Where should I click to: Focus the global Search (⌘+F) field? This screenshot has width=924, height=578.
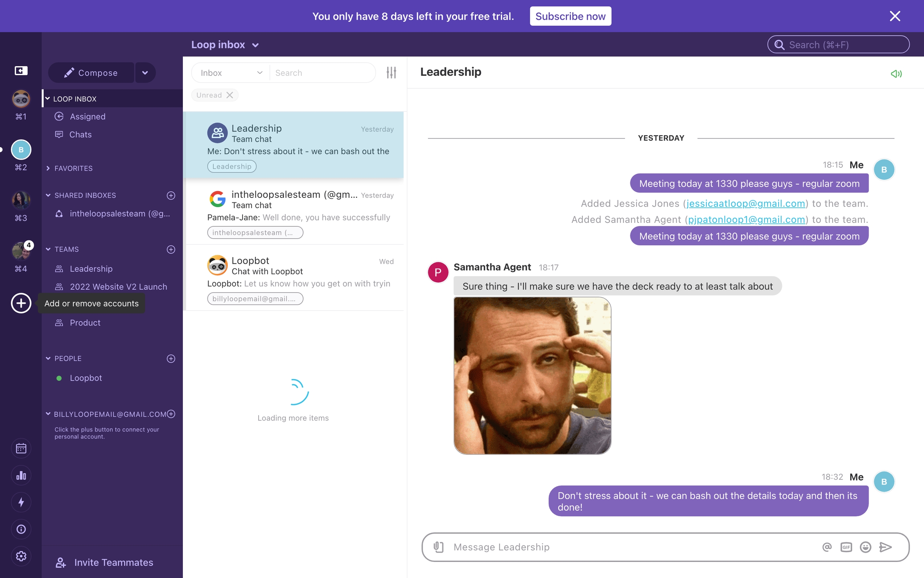[838, 45]
